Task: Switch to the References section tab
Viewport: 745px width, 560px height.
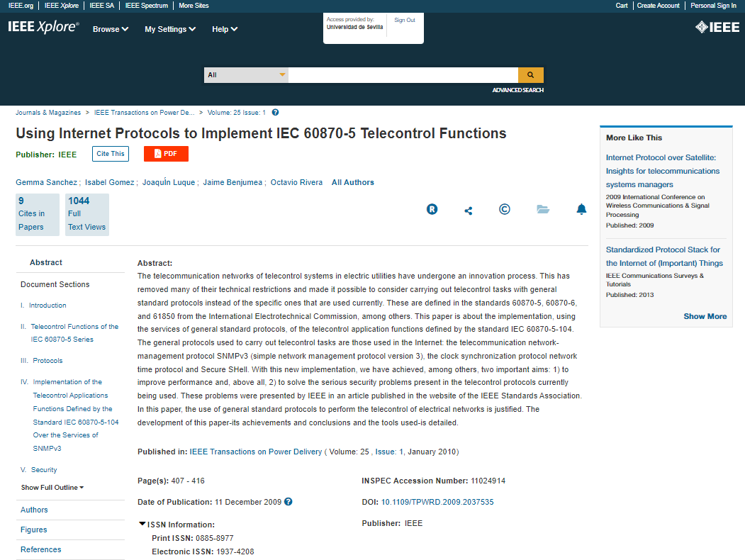Action: (41, 549)
